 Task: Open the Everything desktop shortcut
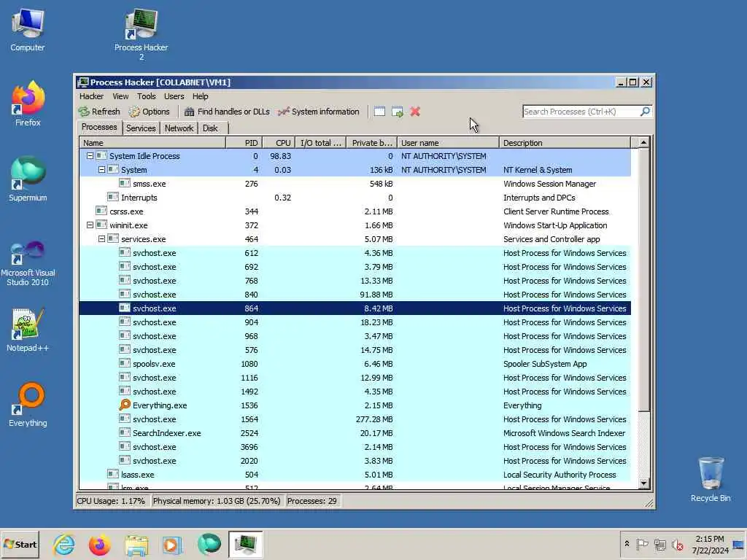coord(28,405)
